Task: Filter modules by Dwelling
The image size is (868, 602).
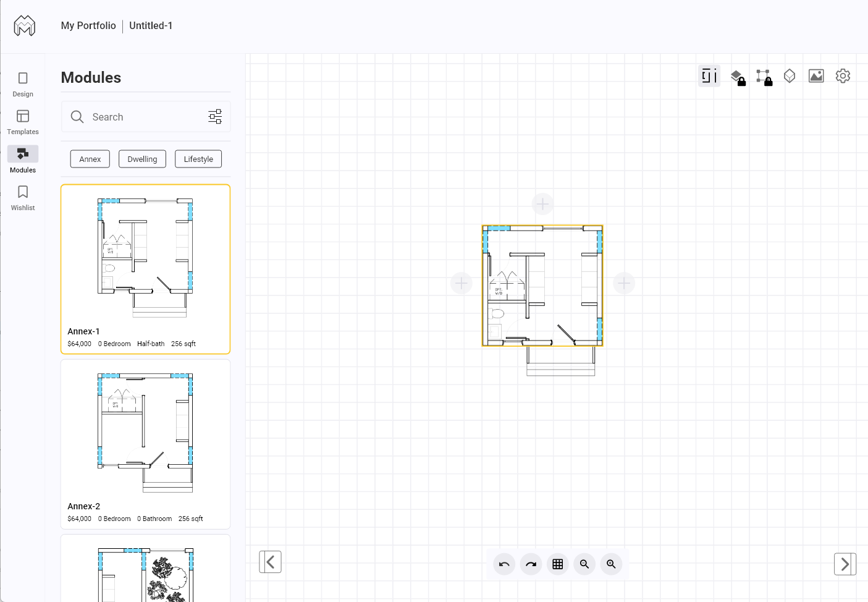Action: [142, 159]
